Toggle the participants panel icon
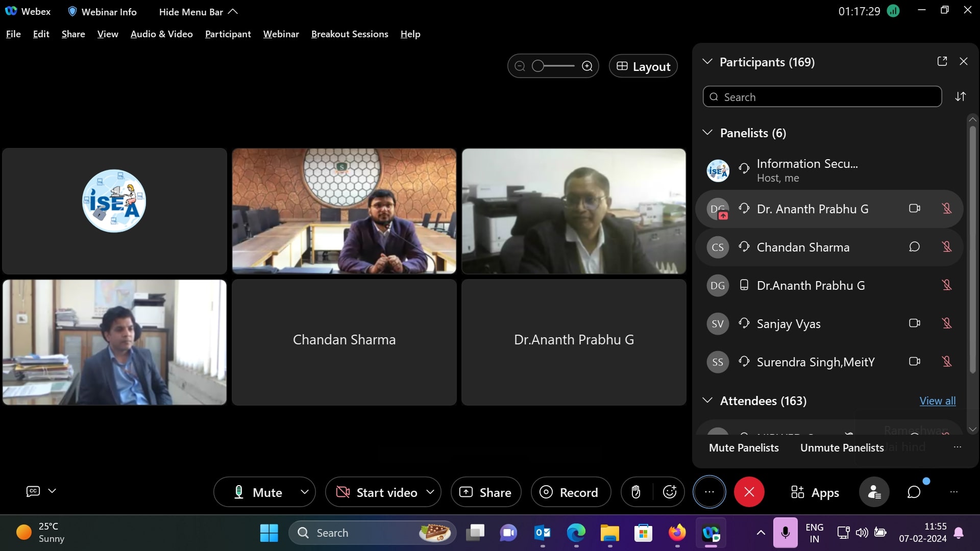The height and width of the screenshot is (551, 980). click(874, 492)
